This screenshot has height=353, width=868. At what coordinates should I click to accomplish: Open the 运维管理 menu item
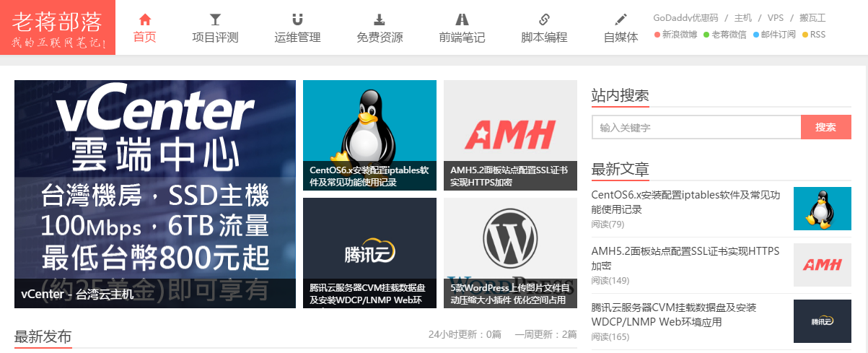[x=297, y=38]
